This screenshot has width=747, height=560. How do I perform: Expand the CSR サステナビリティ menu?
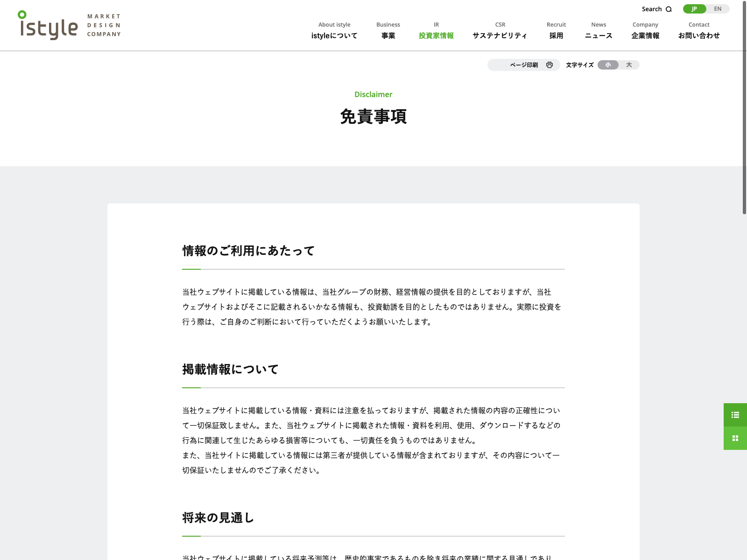500,31
